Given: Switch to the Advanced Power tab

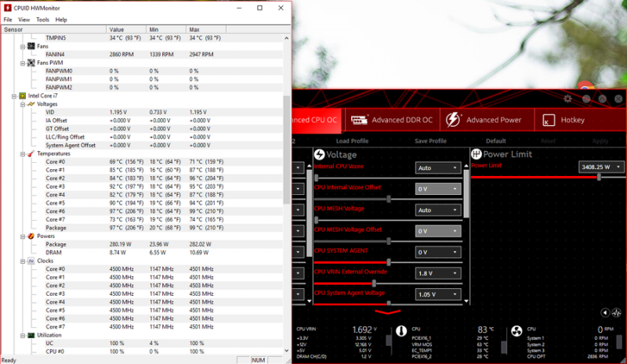Looking at the screenshot, I should pyautogui.click(x=487, y=120).
